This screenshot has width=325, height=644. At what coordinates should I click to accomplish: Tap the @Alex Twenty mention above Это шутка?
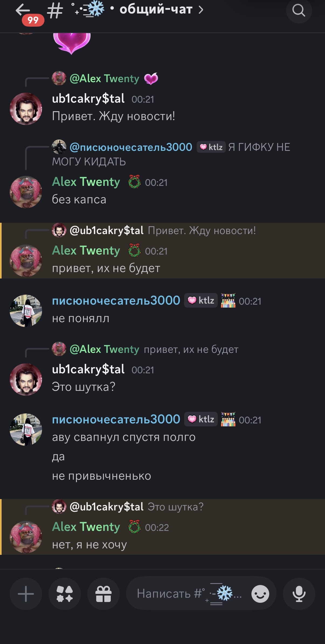point(104,349)
